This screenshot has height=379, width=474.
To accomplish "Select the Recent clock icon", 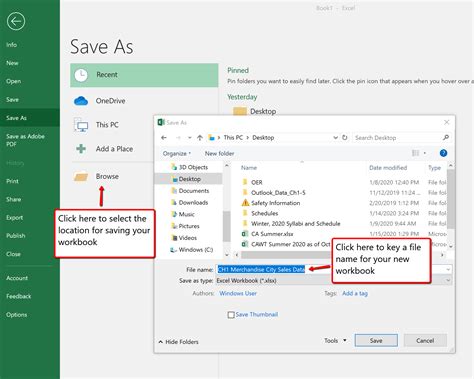I will (x=81, y=75).
